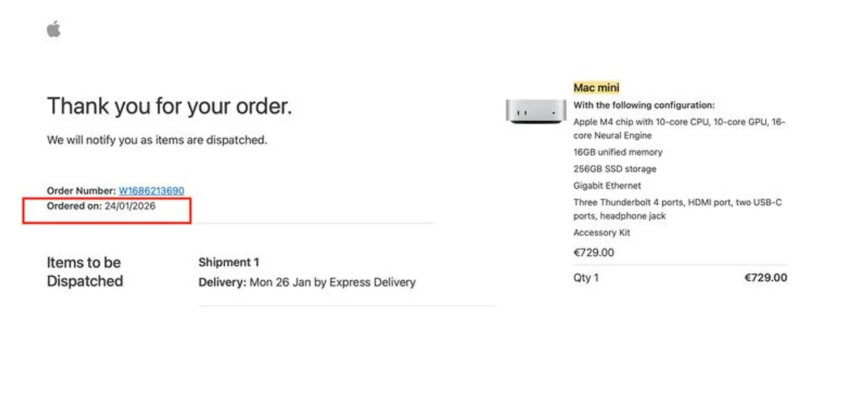This screenshot has height=420, width=868.
Task: Click the Items to be Dispatched heading
Action: tap(85, 272)
